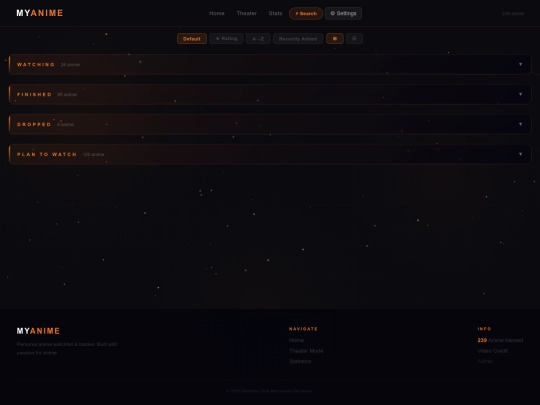Open the Settings button with gear
The image size is (540, 405).
pyautogui.click(x=343, y=13)
